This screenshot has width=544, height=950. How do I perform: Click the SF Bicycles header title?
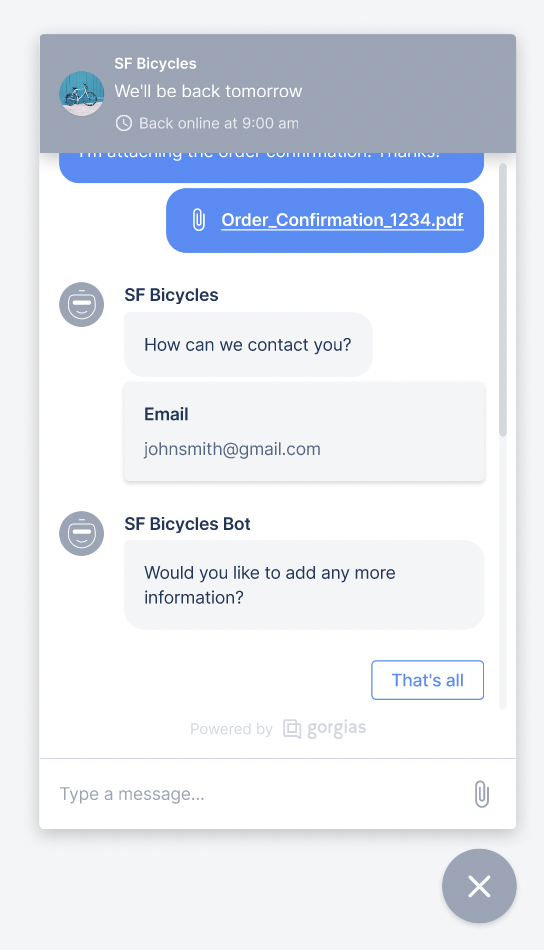(x=156, y=64)
